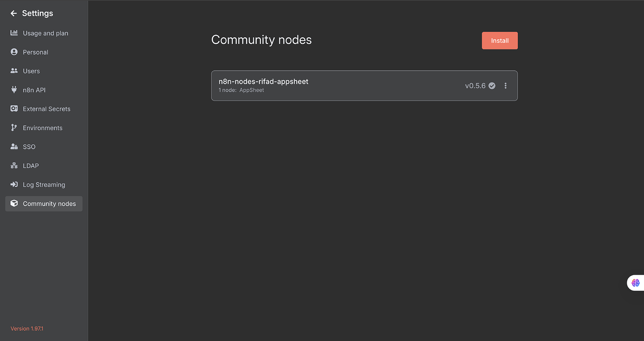This screenshot has width=644, height=341.
Task: Select the Environments branch icon
Action: (x=14, y=128)
